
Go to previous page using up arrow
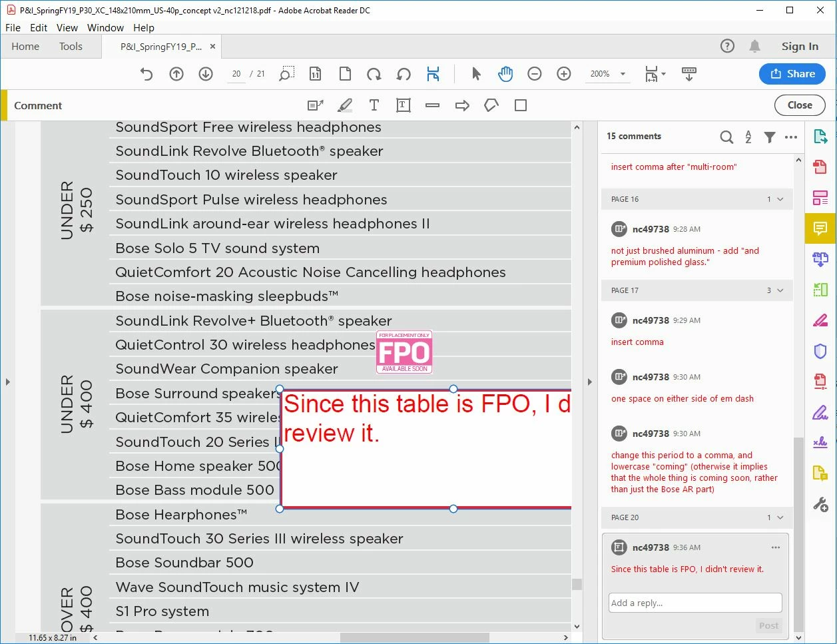click(176, 74)
